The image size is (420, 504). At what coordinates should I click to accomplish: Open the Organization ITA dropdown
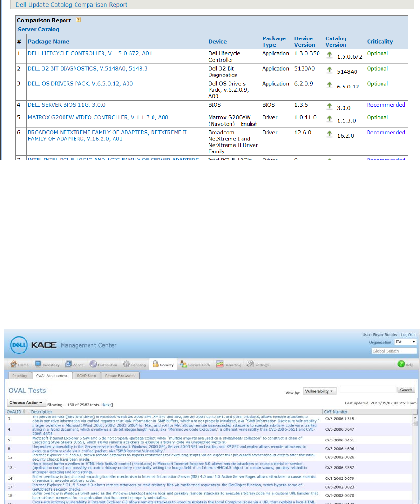pyautogui.click(x=406, y=342)
